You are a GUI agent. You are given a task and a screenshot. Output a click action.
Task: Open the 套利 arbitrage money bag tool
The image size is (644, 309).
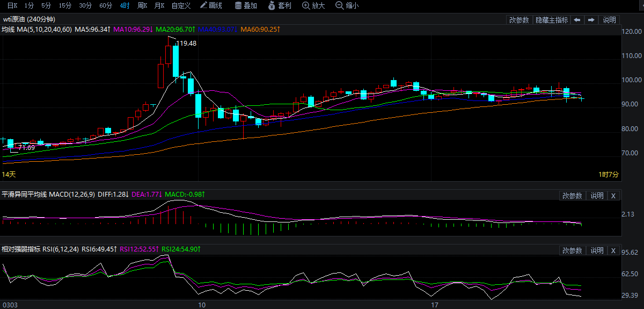click(x=279, y=5)
